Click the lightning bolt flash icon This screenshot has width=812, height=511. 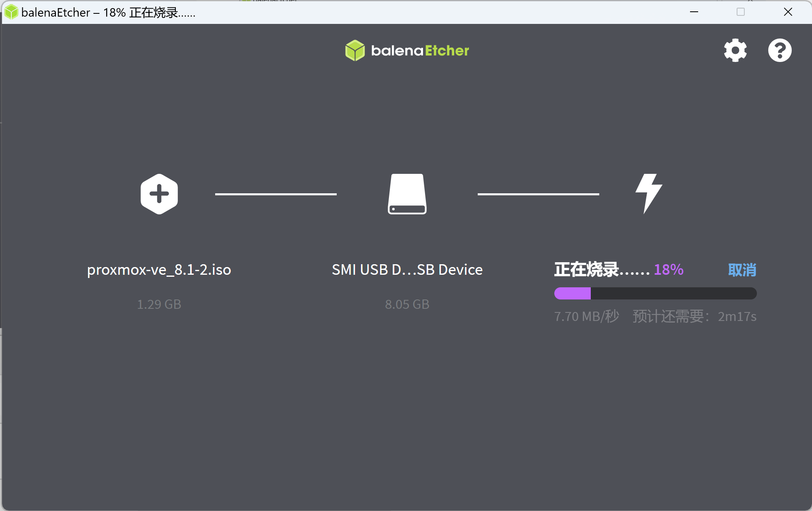click(648, 194)
